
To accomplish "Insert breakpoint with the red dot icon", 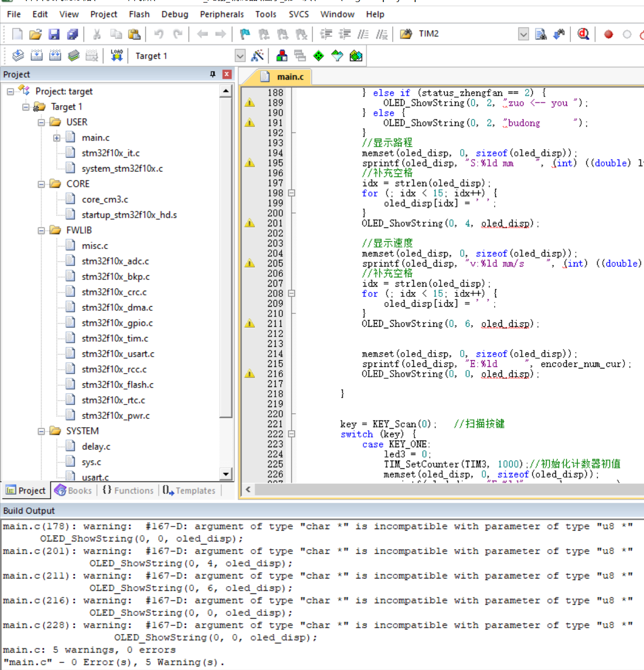I will pyautogui.click(x=608, y=34).
